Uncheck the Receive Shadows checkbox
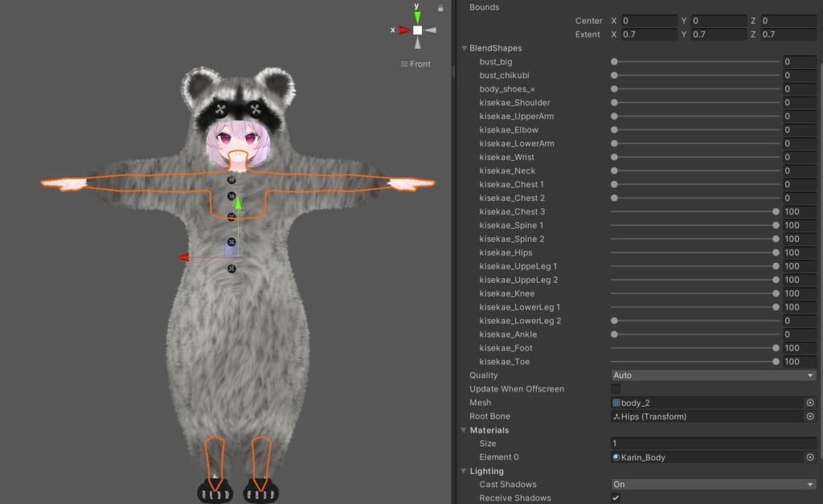The height and width of the screenshot is (504, 823). pyautogui.click(x=616, y=498)
